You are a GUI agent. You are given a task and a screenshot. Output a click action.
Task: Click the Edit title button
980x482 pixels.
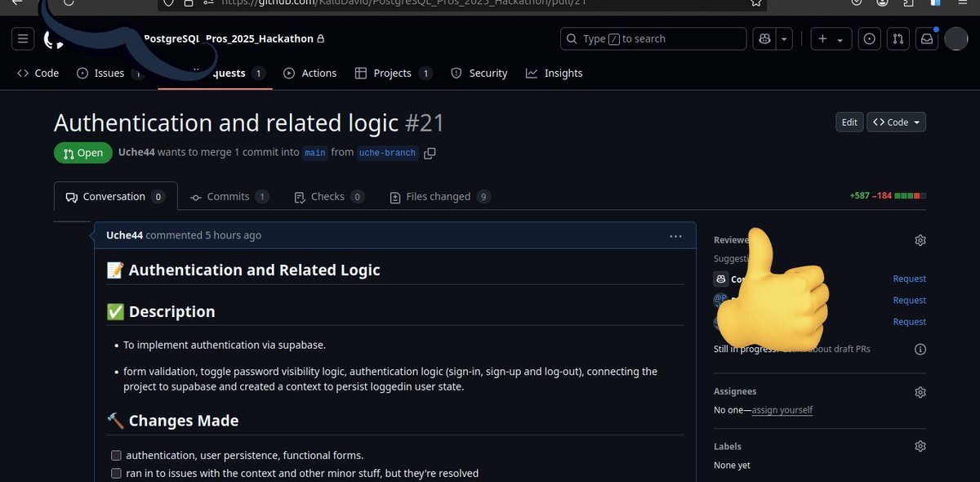(x=849, y=122)
